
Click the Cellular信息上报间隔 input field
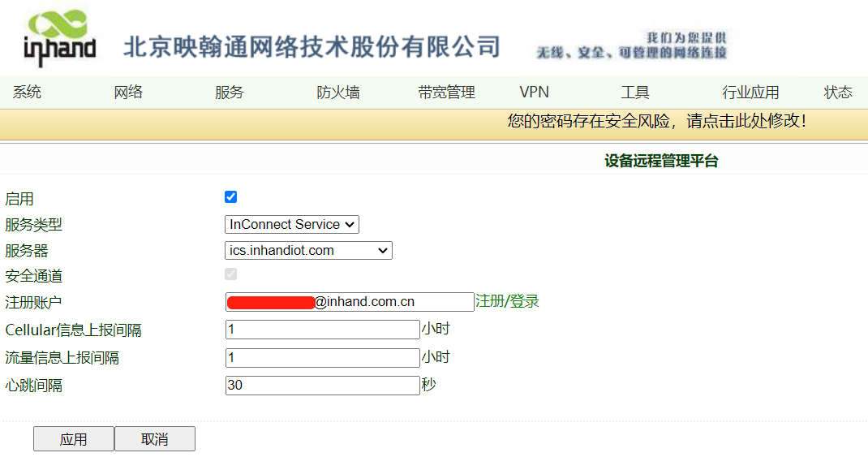[322, 329]
